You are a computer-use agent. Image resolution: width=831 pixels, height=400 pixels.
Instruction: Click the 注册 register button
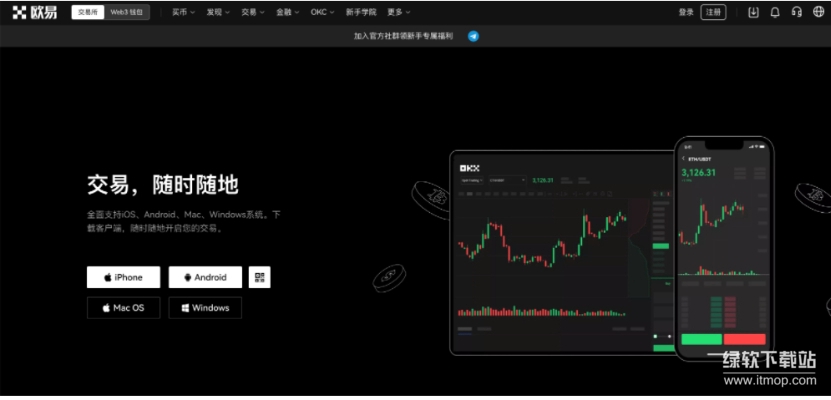pos(713,12)
